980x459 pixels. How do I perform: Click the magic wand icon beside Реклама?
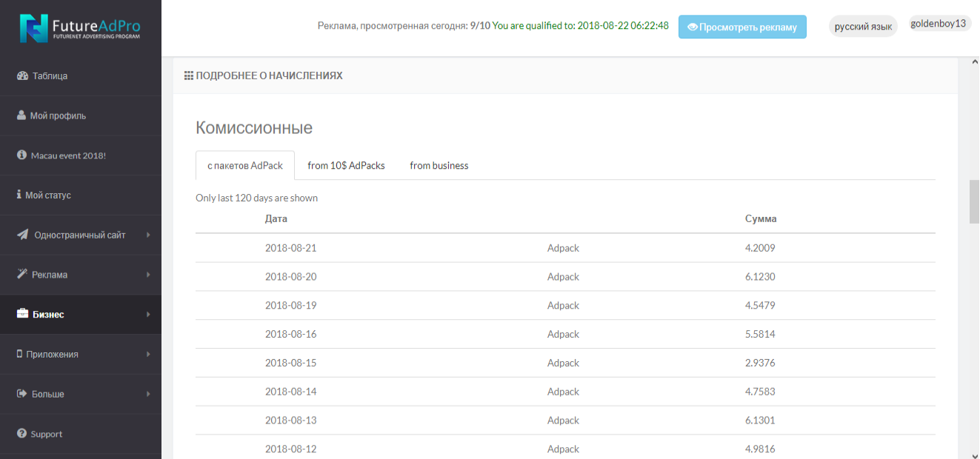[x=21, y=275]
